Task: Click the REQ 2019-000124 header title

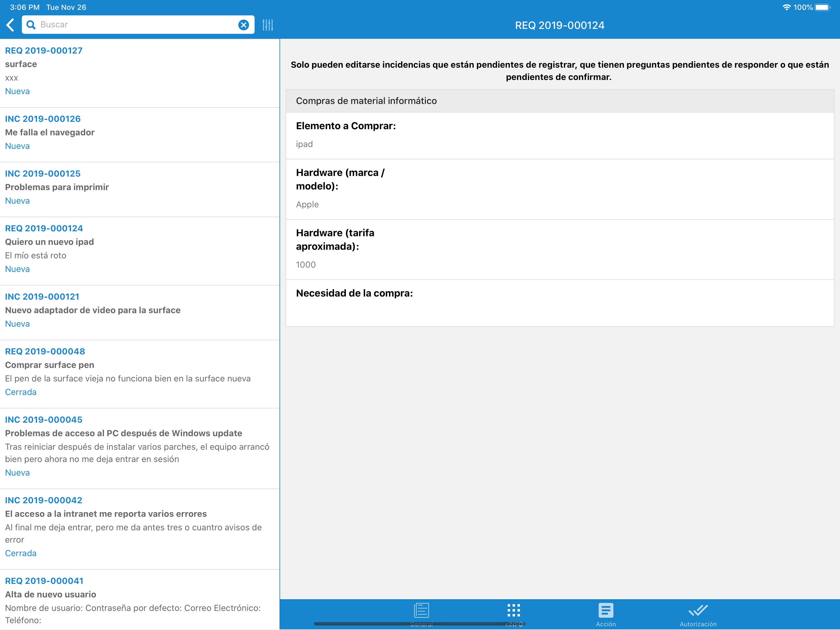Action: 560,25
